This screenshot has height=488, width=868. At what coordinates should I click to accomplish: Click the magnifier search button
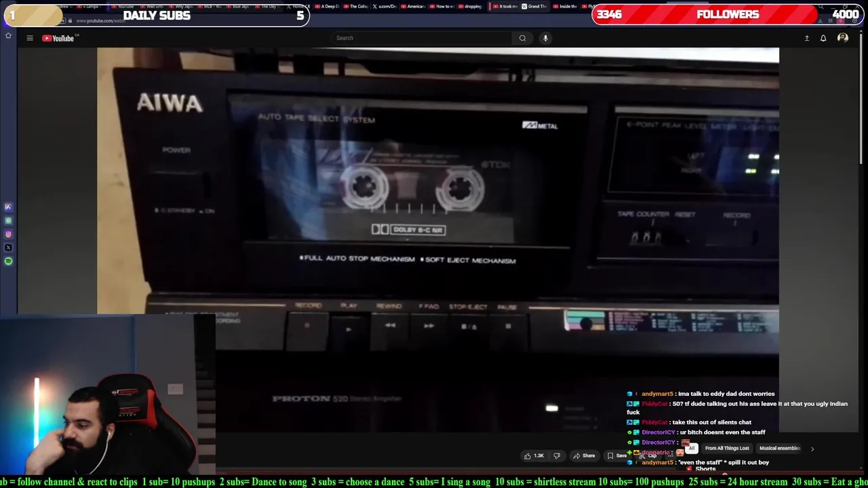click(522, 38)
